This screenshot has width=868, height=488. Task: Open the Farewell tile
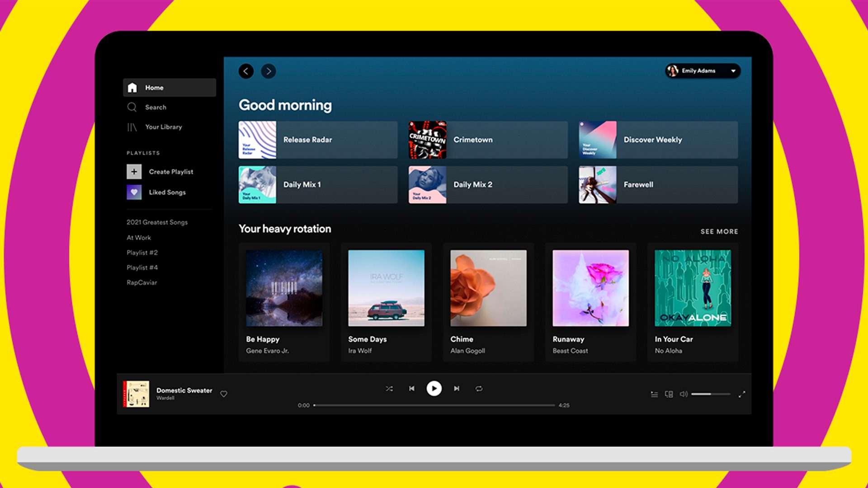click(658, 184)
